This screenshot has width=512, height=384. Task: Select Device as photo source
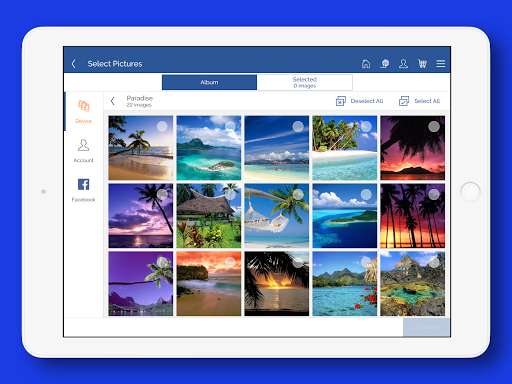click(x=83, y=112)
